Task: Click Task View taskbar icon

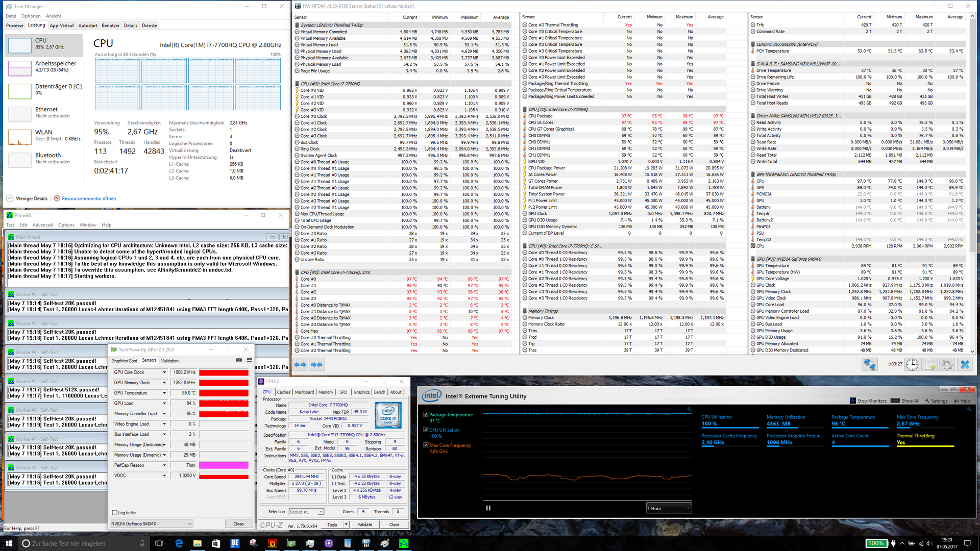Action: [159, 543]
